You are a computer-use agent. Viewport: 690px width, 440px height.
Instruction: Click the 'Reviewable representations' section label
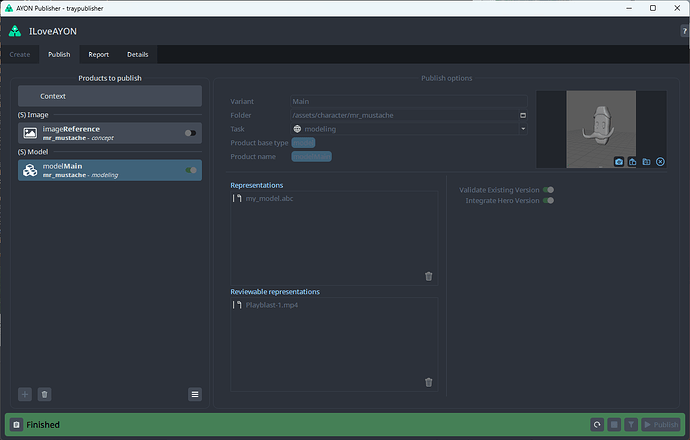coord(275,292)
